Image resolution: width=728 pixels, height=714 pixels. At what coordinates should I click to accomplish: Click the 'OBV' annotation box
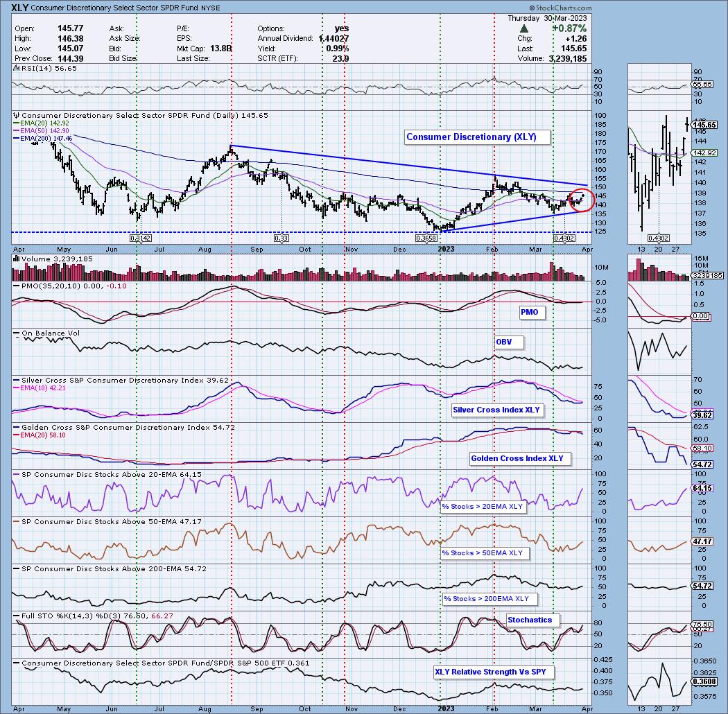click(509, 342)
